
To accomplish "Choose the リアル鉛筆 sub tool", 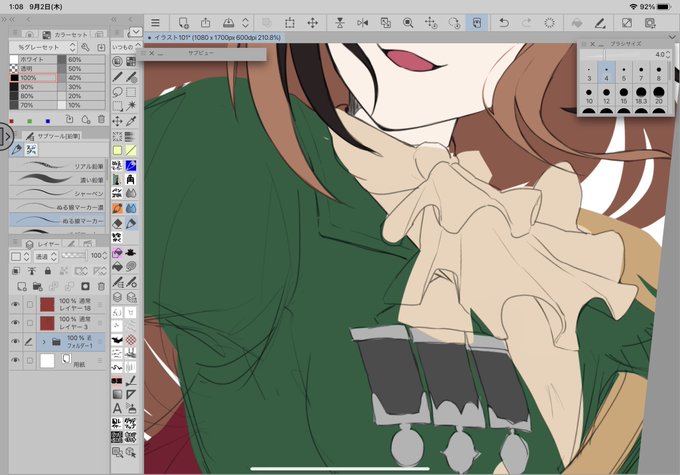I will [57, 166].
